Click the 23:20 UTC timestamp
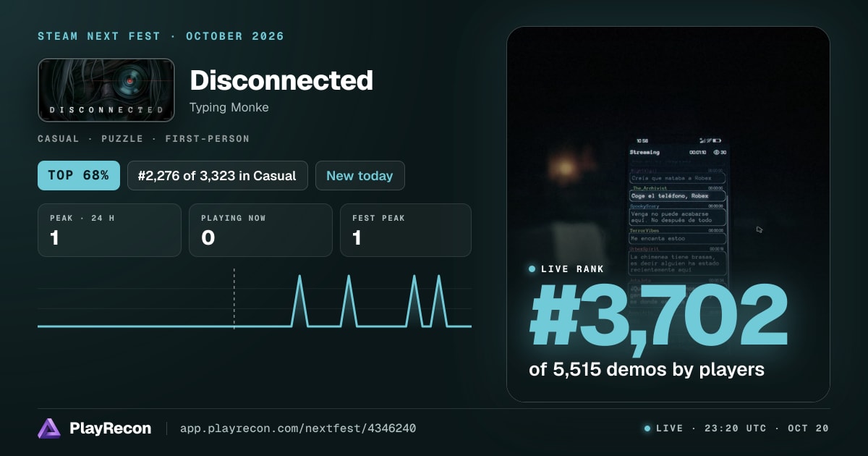 735,428
